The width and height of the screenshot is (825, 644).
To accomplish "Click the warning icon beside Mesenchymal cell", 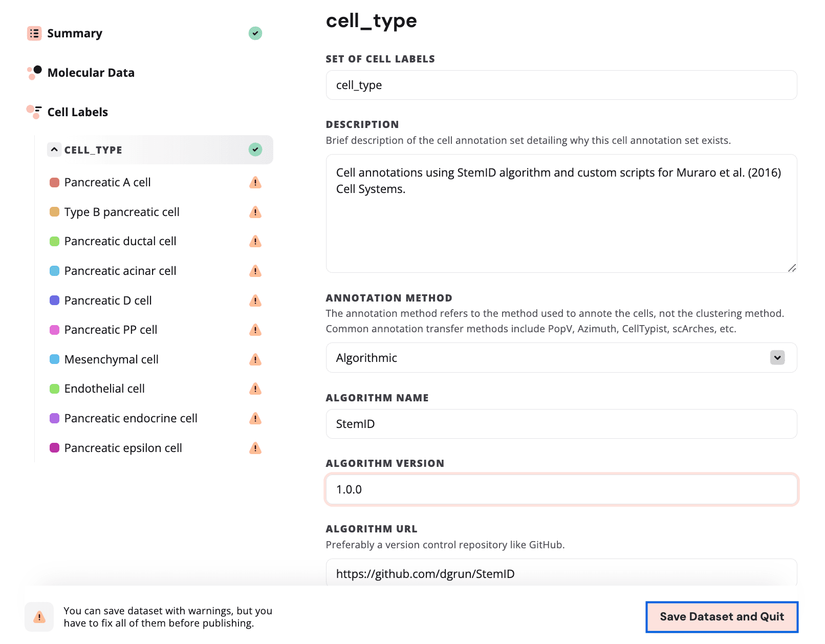I will tap(255, 359).
